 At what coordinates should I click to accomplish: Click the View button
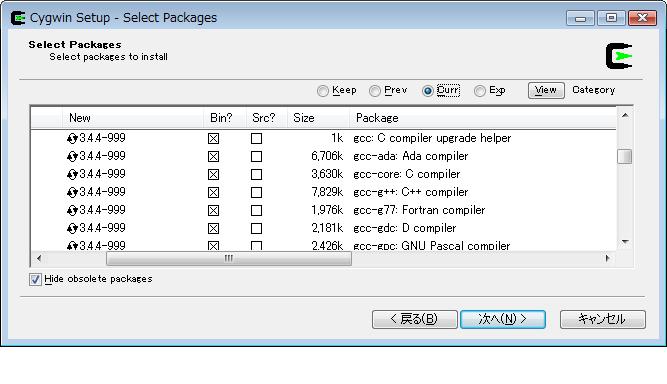[x=546, y=90]
